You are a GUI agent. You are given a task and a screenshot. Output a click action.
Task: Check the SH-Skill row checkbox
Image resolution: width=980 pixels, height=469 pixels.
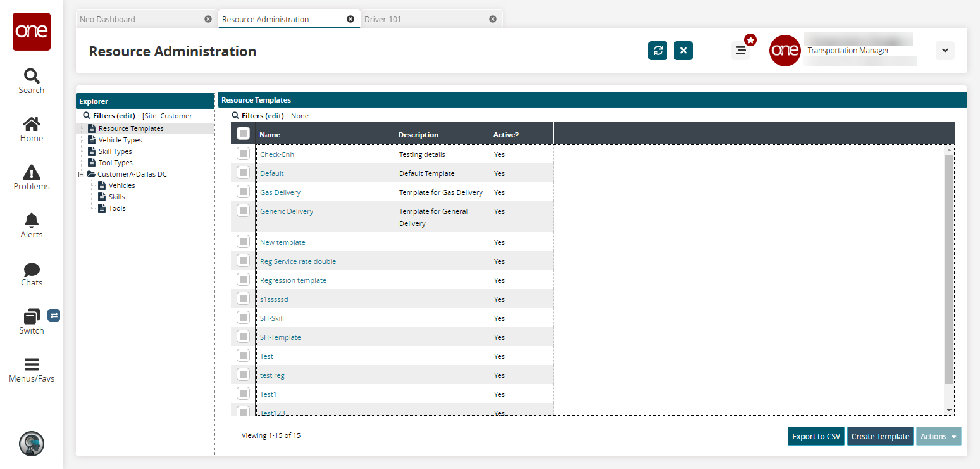(243, 317)
